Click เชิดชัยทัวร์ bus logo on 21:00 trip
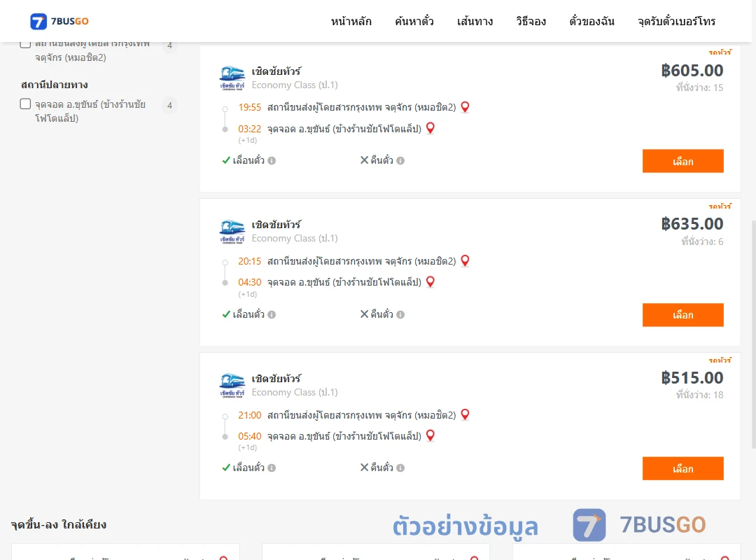 pos(232,386)
